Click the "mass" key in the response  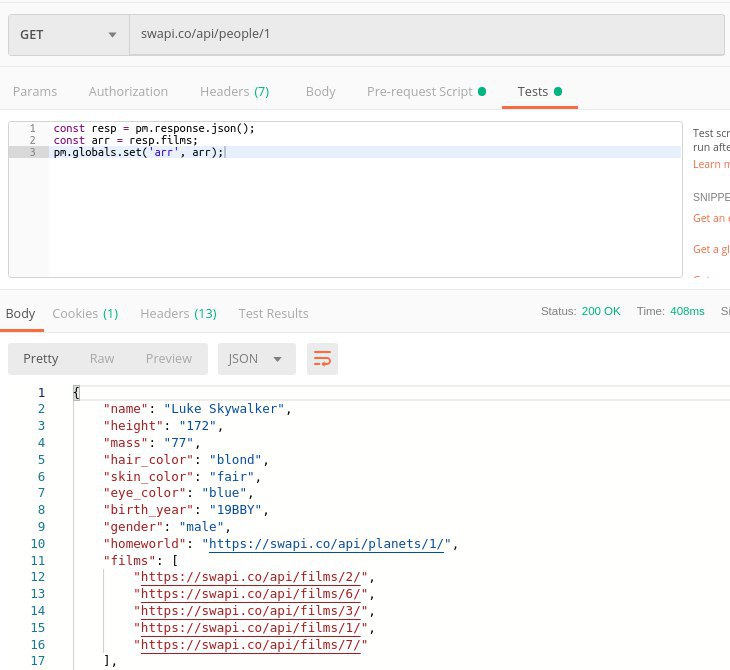point(126,443)
